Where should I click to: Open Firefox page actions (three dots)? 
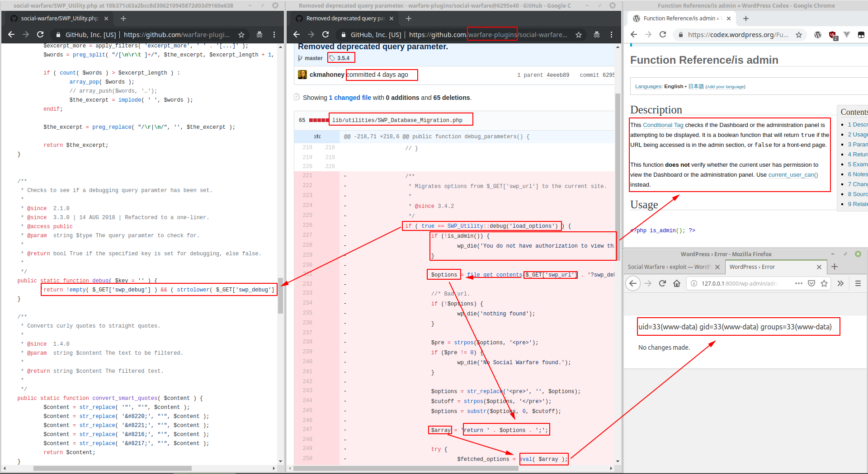click(x=799, y=283)
